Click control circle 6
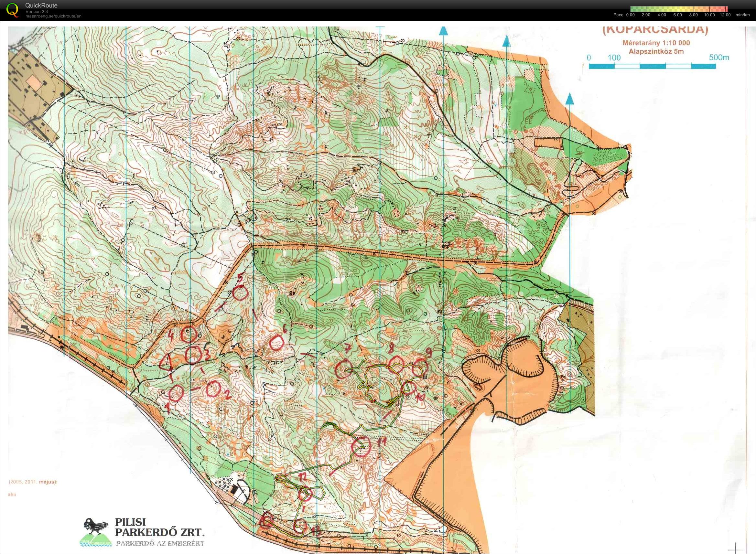Image resolution: width=756 pixels, height=554 pixels. (x=277, y=342)
